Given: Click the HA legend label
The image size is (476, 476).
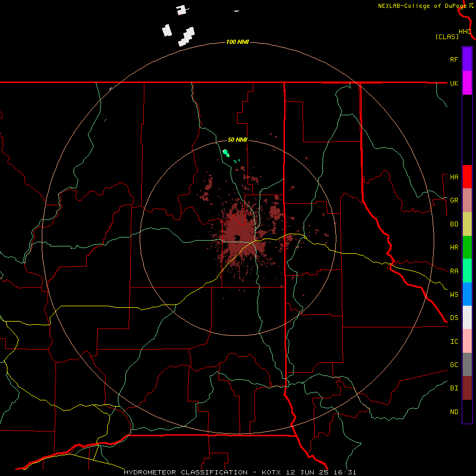Looking at the screenshot, I should pyautogui.click(x=454, y=177).
